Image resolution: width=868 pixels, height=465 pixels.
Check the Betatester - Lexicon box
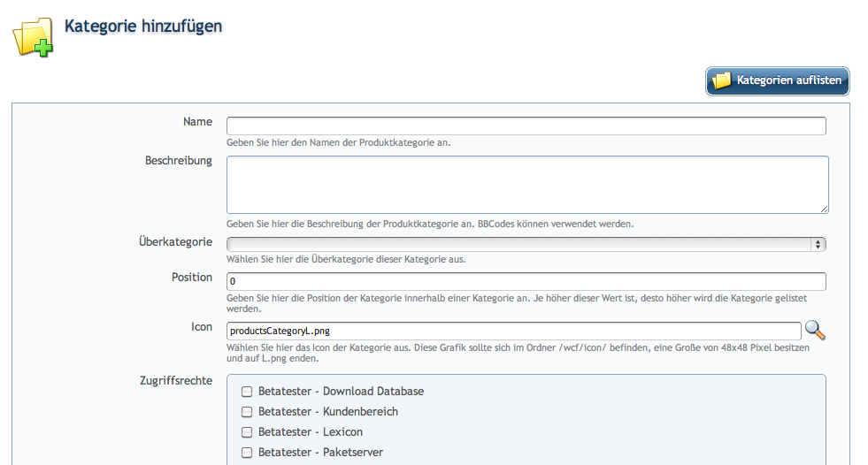pos(248,432)
